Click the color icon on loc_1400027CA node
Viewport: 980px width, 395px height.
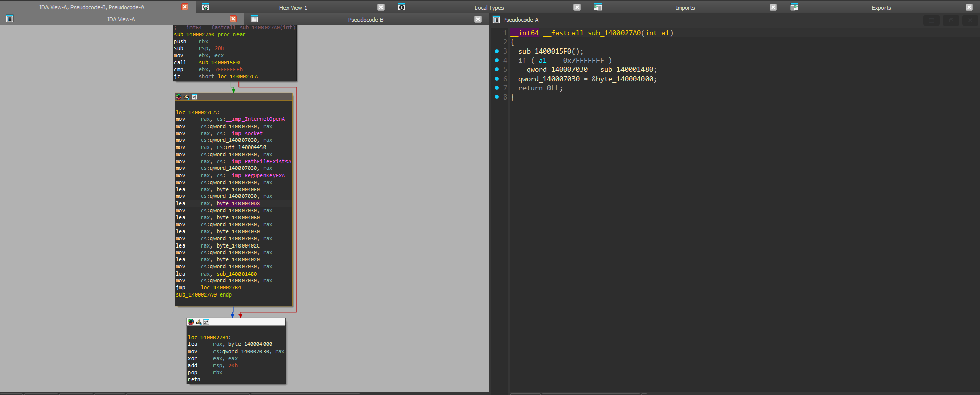[x=179, y=97]
